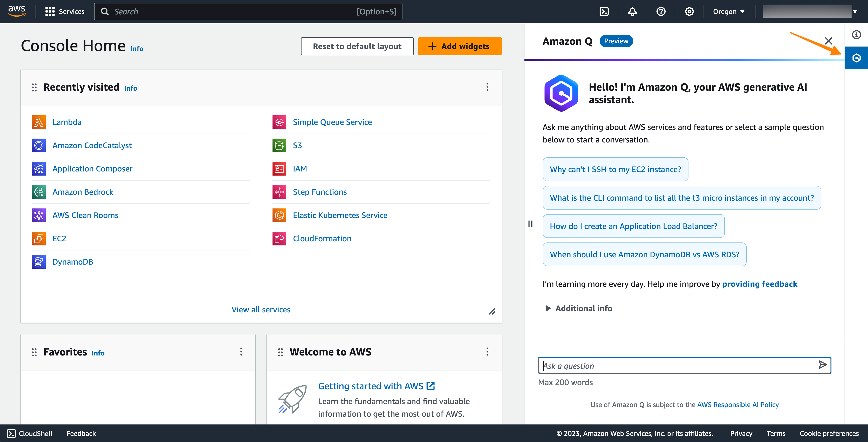868x442 pixels.
Task: Expand the Services menu grid icon
Action: point(50,11)
